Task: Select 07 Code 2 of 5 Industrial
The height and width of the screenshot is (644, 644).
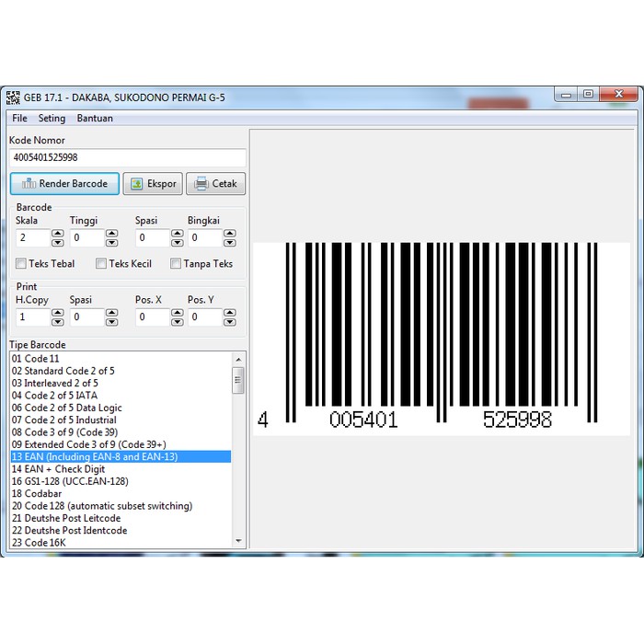Action: (121, 420)
